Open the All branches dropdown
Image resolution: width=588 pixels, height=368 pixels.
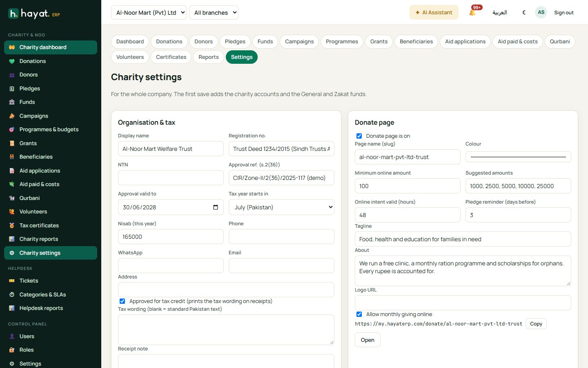214,13
